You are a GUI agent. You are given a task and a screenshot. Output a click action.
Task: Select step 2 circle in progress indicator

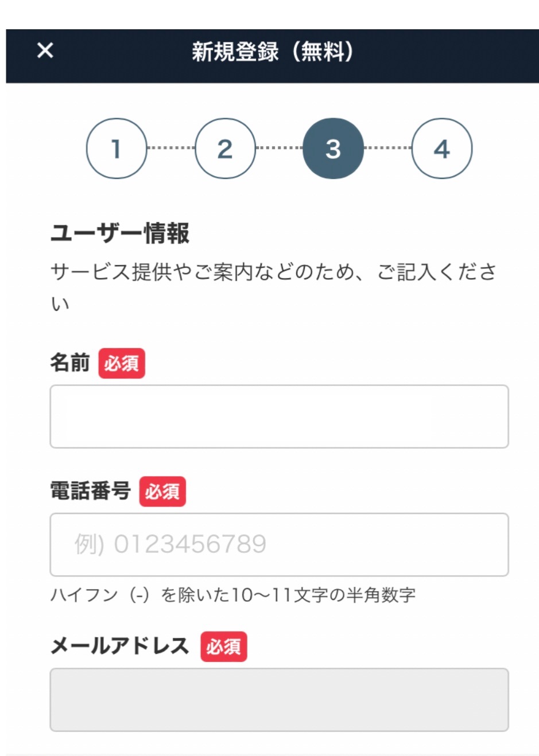pos(224,148)
